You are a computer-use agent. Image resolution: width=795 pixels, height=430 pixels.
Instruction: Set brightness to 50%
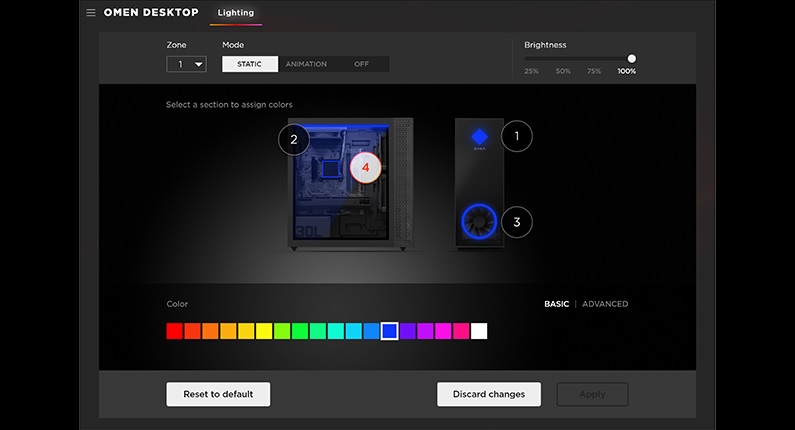coord(563,71)
